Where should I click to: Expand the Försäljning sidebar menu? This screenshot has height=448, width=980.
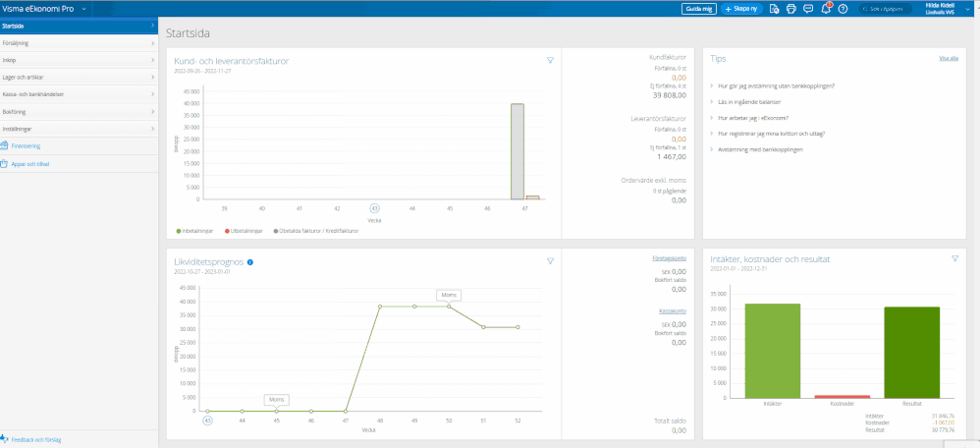click(x=79, y=43)
